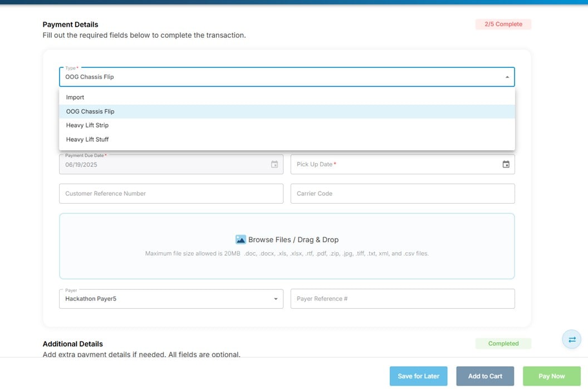Select Heavy Lift Strip option
This screenshot has width=588, height=389.
coord(87,125)
